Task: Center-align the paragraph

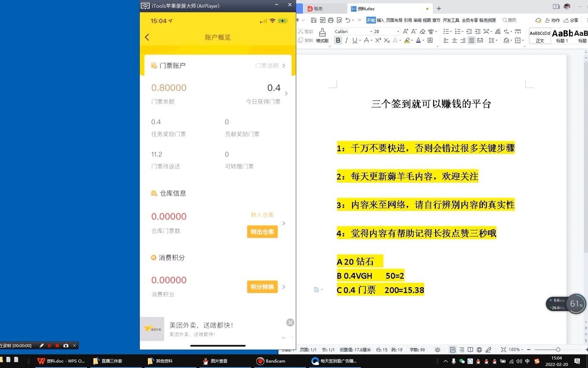Action: (454, 40)
